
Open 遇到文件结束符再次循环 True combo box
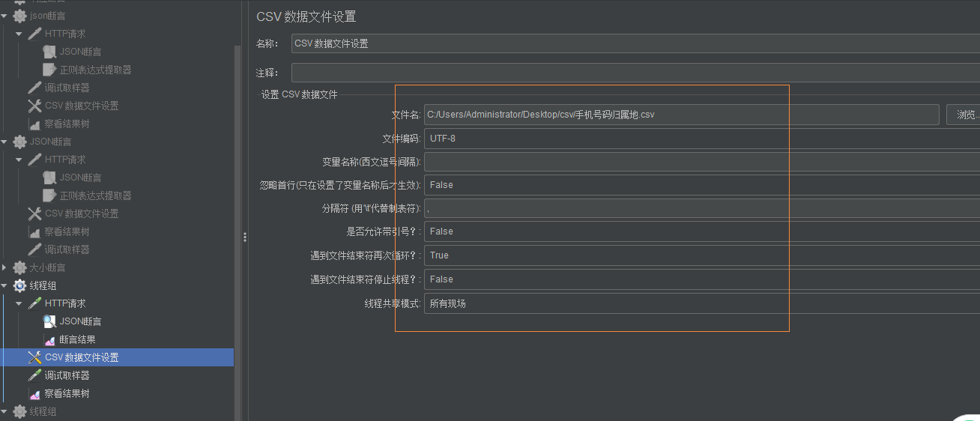click(702, 255)
